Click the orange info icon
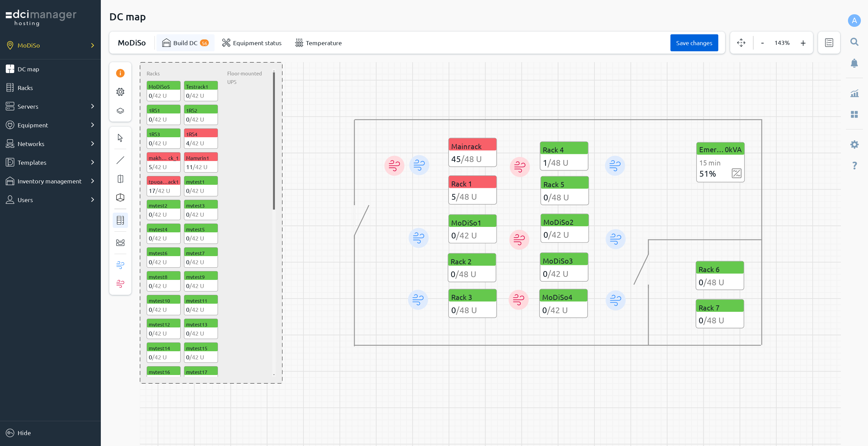 pyautogui.click(x=120, y=73)
